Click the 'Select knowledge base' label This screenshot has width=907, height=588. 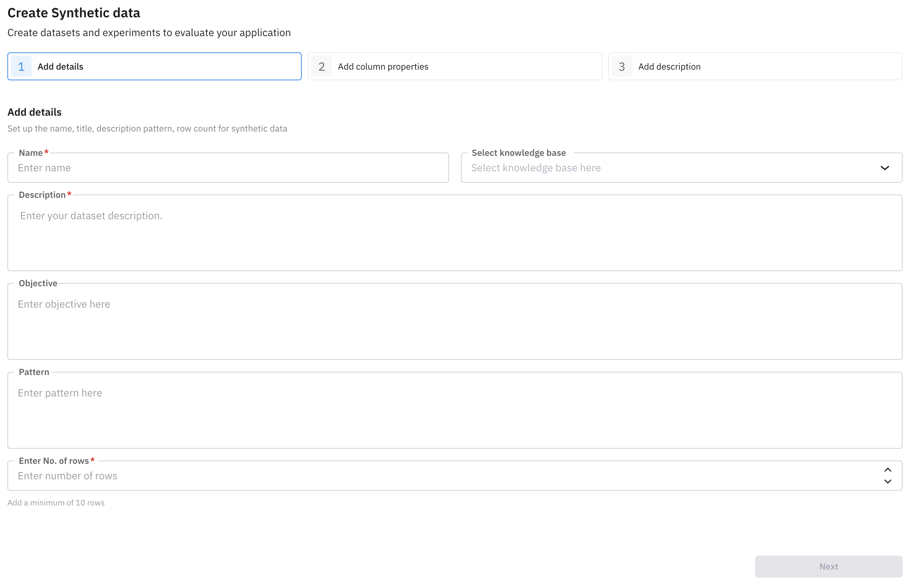pos(518,153)
